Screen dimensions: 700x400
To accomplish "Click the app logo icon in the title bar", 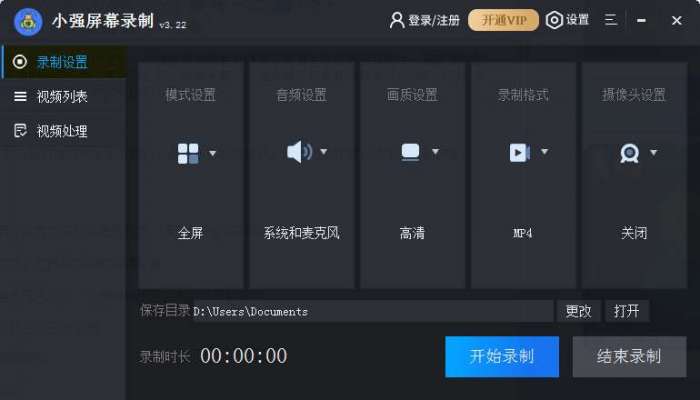I will coord(28,21).
